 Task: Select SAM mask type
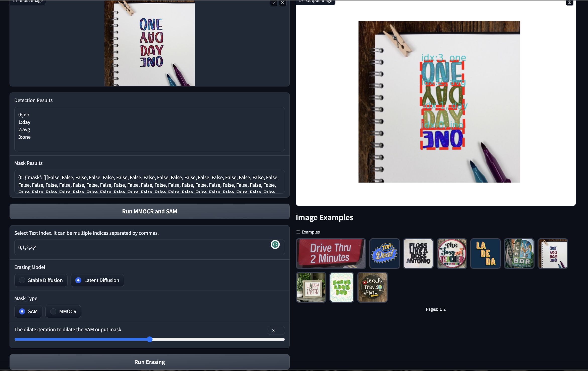[x=28, y=311]
